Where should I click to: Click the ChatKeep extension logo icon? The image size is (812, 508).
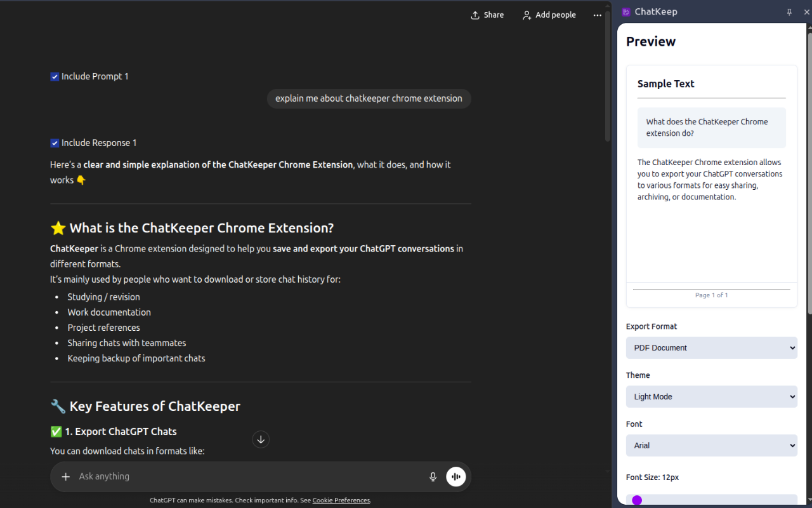[x=625, y=11]
